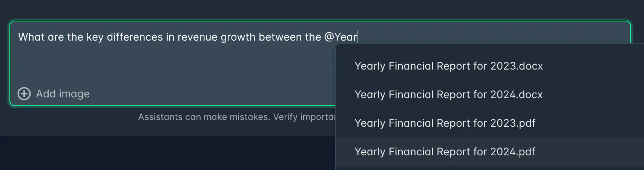Click the word "in" before "revenue"
The width and height of the screenshot is (644, 170).
point(170,37)
